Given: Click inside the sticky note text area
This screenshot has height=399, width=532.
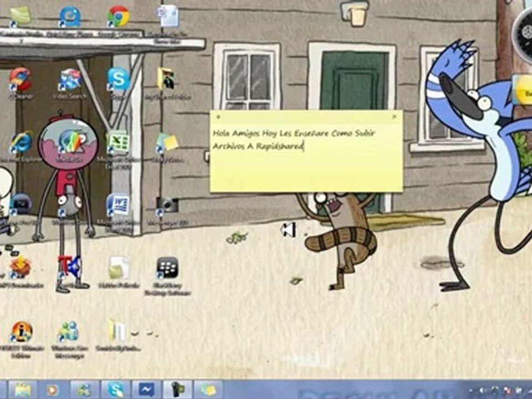Looking at the screenshot, I should 306,157.
